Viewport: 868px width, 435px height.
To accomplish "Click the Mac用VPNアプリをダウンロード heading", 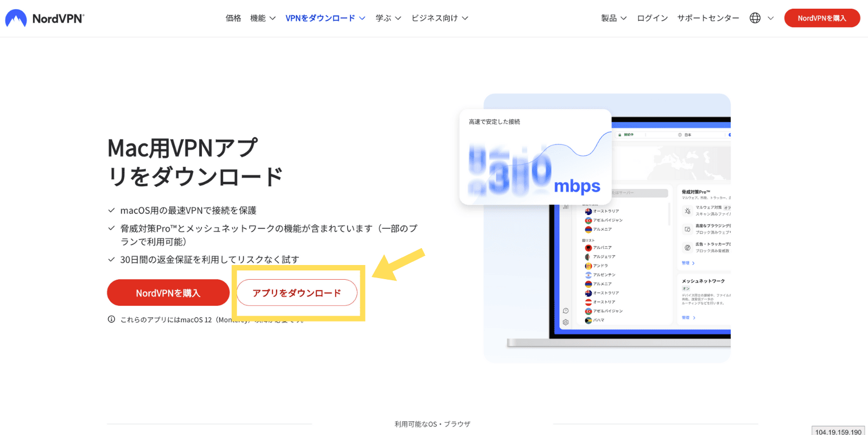I will coord(195,162).
